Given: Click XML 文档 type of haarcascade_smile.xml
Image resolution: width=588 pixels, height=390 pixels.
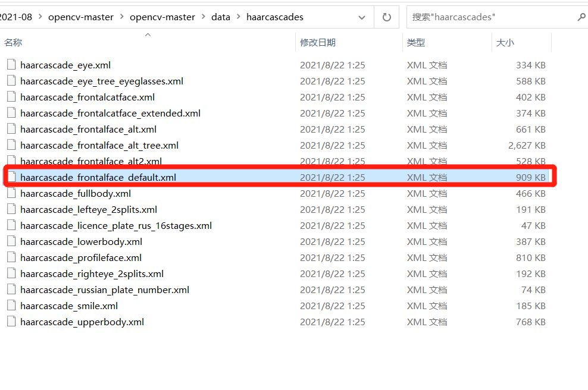Looking at the screenshot, I should (x=427, y=306).
